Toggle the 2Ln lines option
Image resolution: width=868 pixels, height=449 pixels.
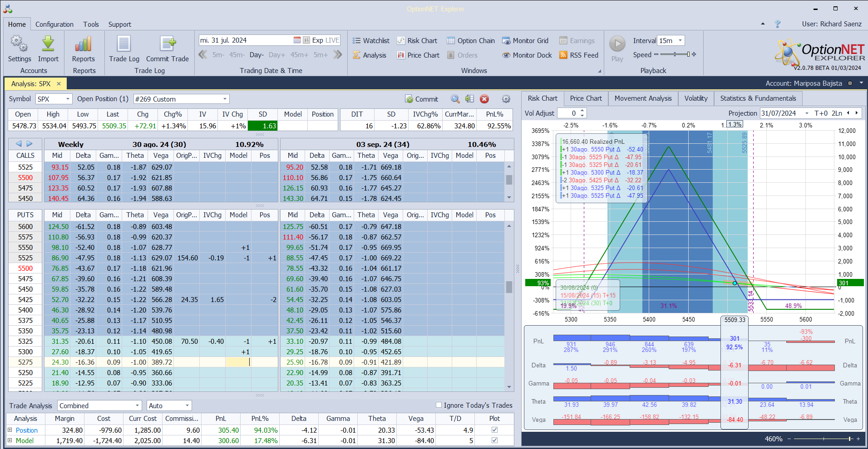tap(837, 113)
